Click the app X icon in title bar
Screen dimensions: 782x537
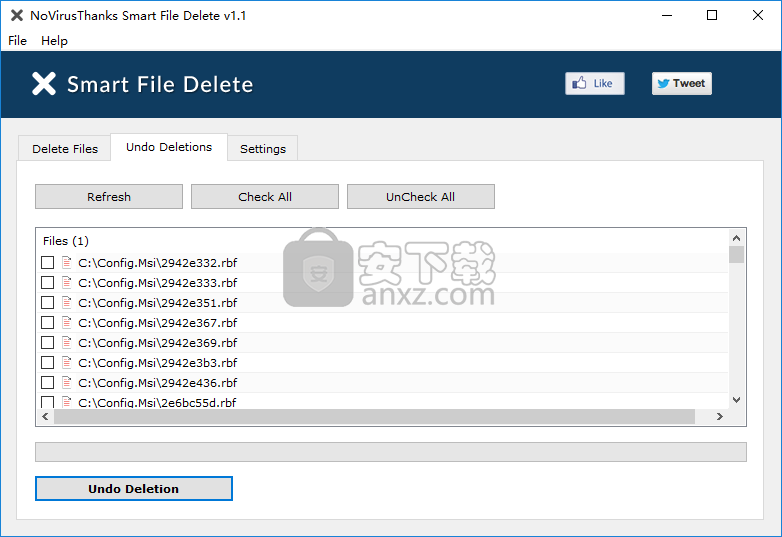pyautogui.click(x=16, y=15)
